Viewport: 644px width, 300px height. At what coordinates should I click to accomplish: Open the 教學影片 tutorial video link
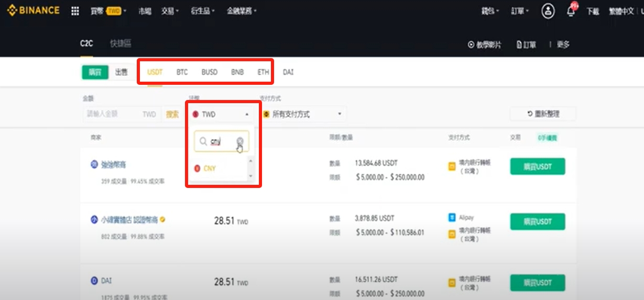tap(485, 45)
